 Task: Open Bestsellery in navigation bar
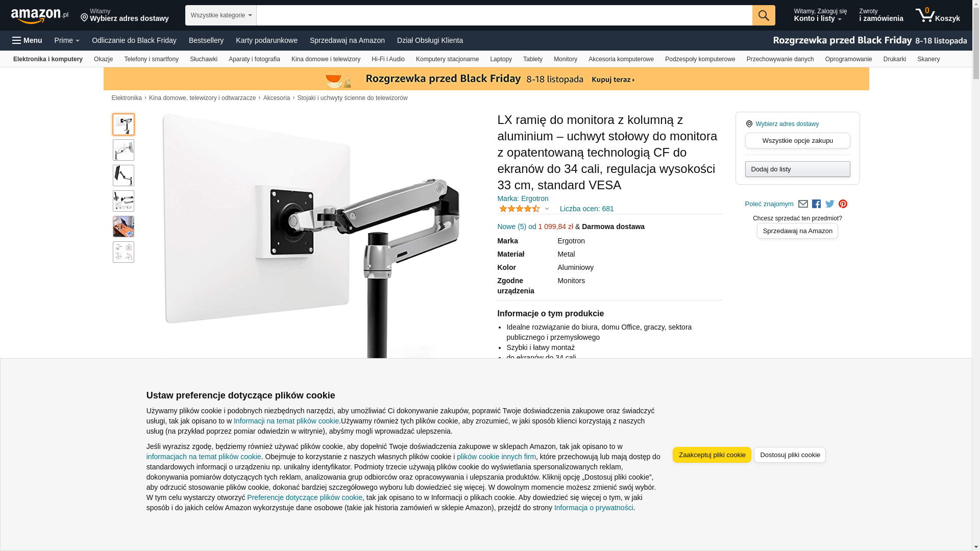pos(206,40)
